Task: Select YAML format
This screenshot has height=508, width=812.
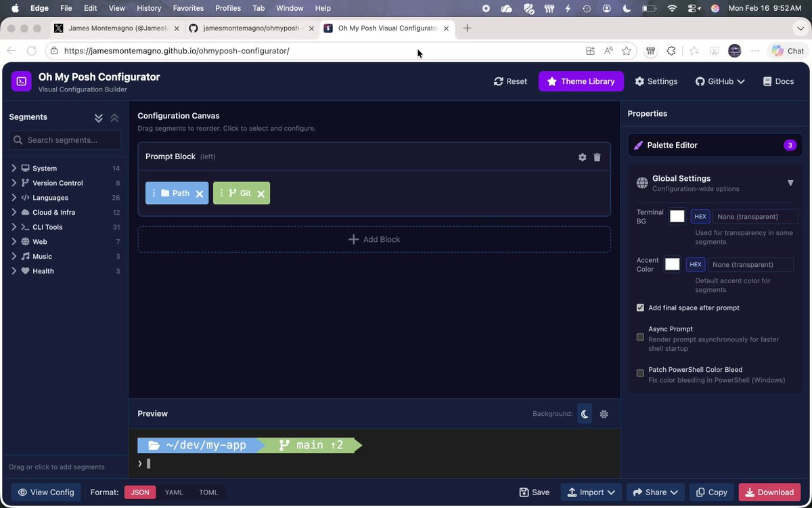Action: point(174,492)
